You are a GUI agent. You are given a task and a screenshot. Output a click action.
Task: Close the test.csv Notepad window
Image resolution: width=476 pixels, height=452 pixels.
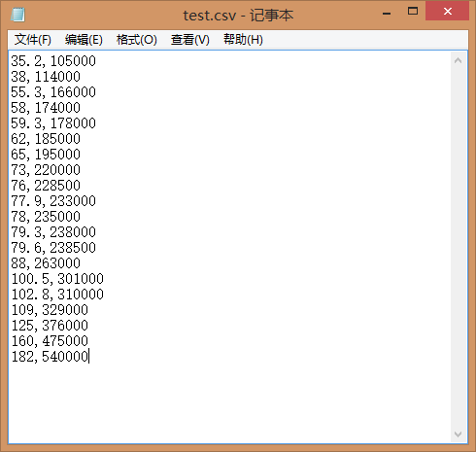coord(447,12)
